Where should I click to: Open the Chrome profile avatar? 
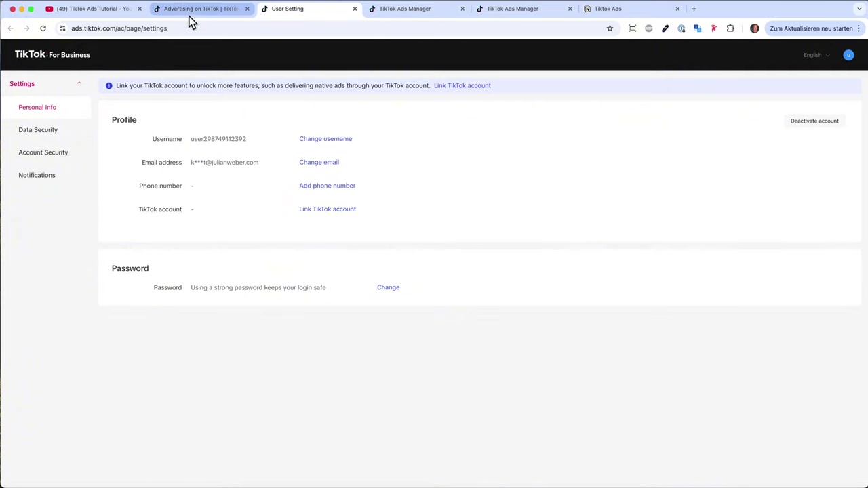tap(754, 28)
